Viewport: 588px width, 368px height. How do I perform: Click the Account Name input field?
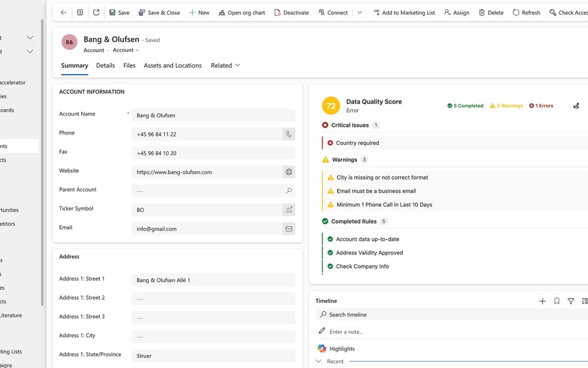click(x=213, y=115)
